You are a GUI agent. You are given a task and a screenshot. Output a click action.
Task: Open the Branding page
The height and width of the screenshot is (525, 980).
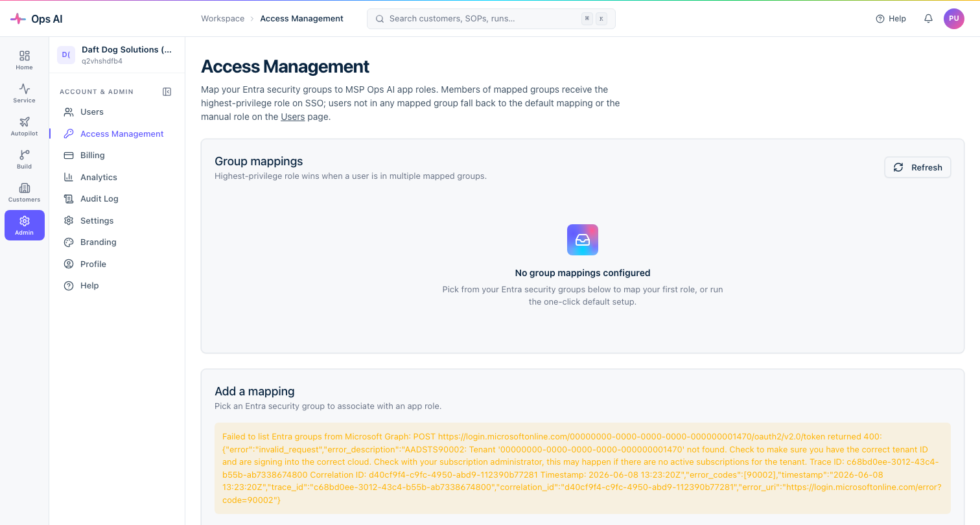coord(117,242)
